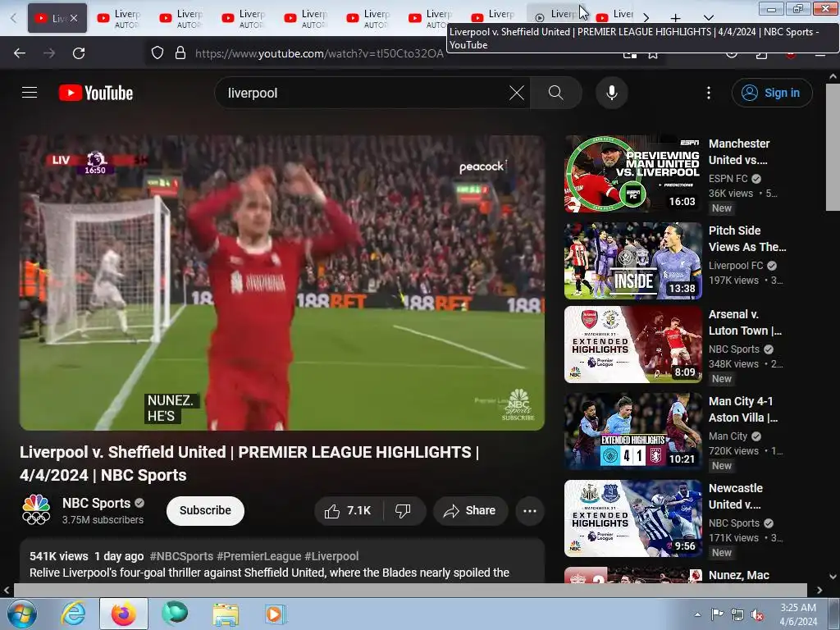This screenshot has width=840, height=630.
Task: Open the Newcastle United extended highlights thumbnail
Action: click(632, 518)
